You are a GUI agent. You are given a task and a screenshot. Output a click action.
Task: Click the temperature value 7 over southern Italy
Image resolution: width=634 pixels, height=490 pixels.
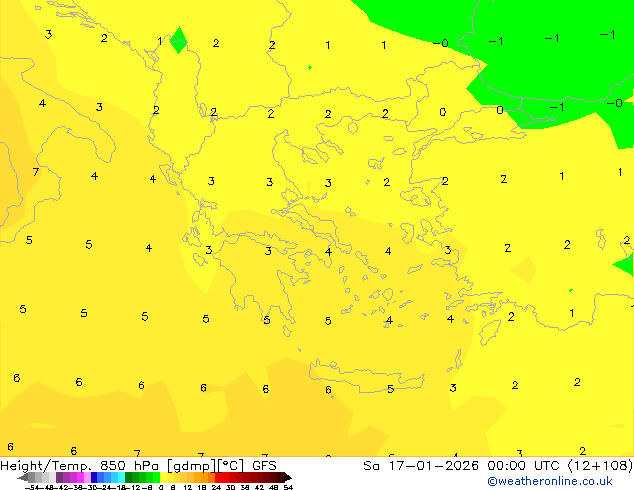coord(36,172)
